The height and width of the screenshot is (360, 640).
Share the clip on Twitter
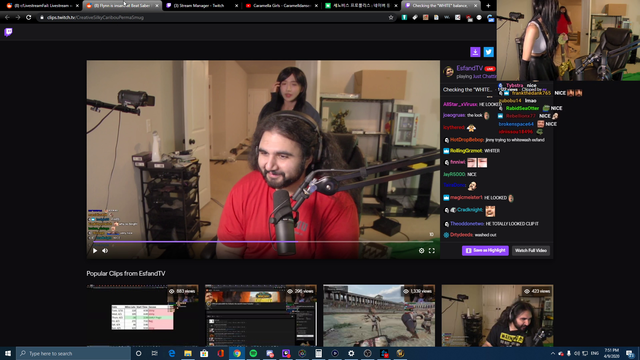488,52
